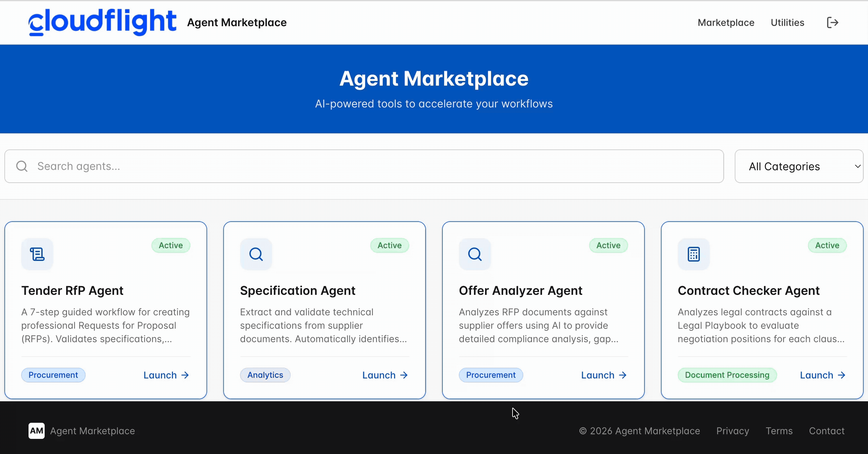Click the search magnifier icon in search bar
The height and width of the screenshot is (454, 868).
[x=22, y=166]
